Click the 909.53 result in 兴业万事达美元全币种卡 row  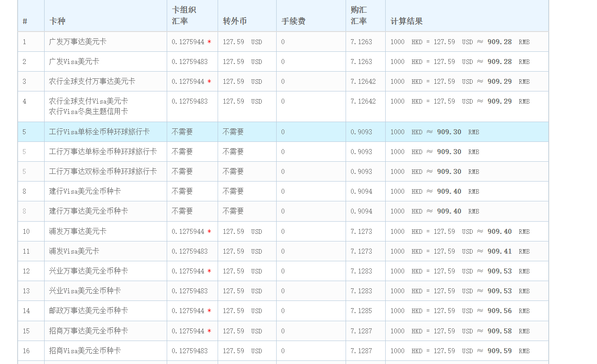pos(500,271)
